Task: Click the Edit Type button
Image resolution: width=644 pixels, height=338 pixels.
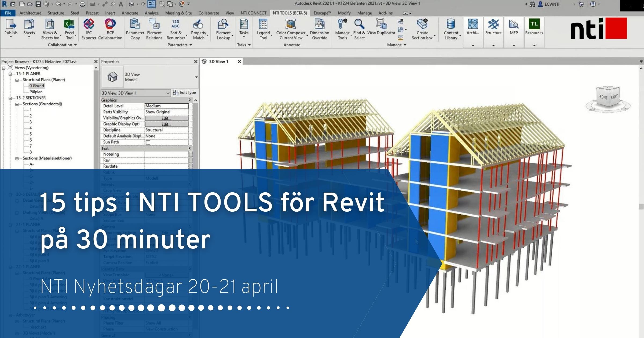Action: point(185,93)
